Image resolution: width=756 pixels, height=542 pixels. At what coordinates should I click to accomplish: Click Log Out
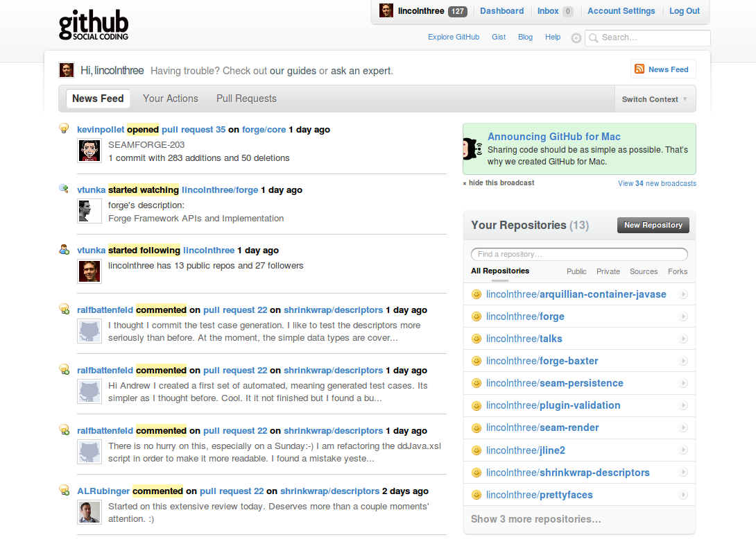click(684, 10)
